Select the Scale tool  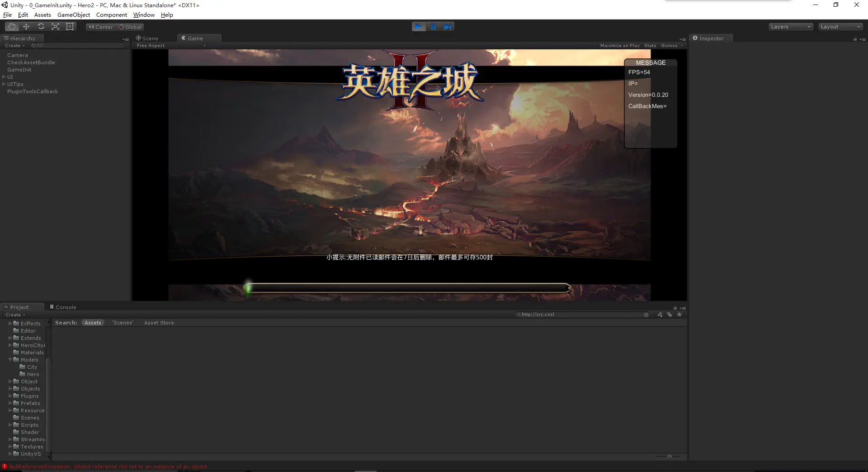tap(55, 27)
